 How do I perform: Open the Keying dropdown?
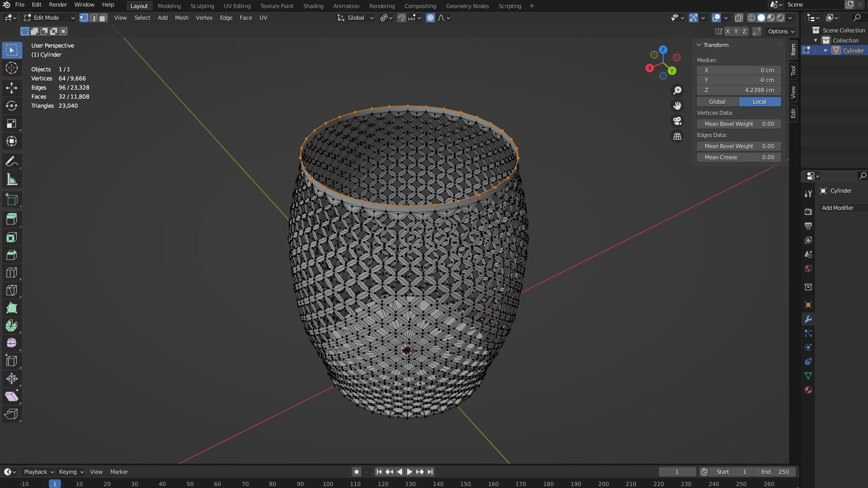pyautogui.click(x=71, y=472)
